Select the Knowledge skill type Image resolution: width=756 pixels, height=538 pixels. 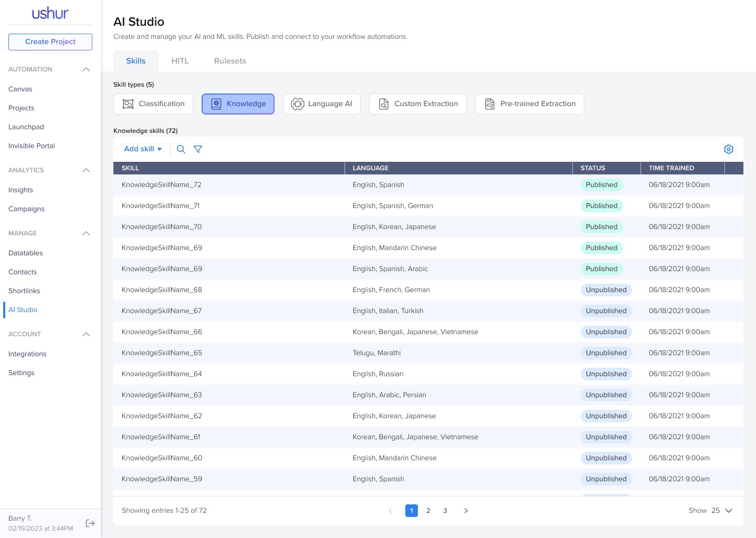[x=238, y=104]
